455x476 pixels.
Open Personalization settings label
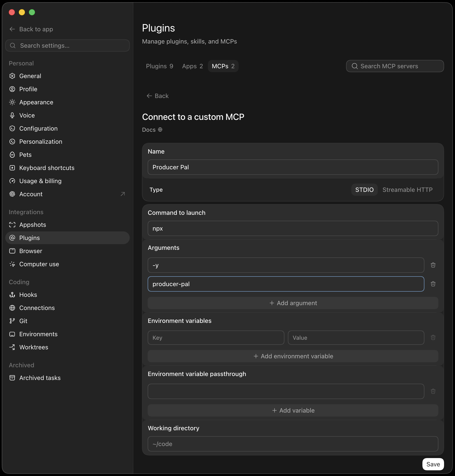41,141
